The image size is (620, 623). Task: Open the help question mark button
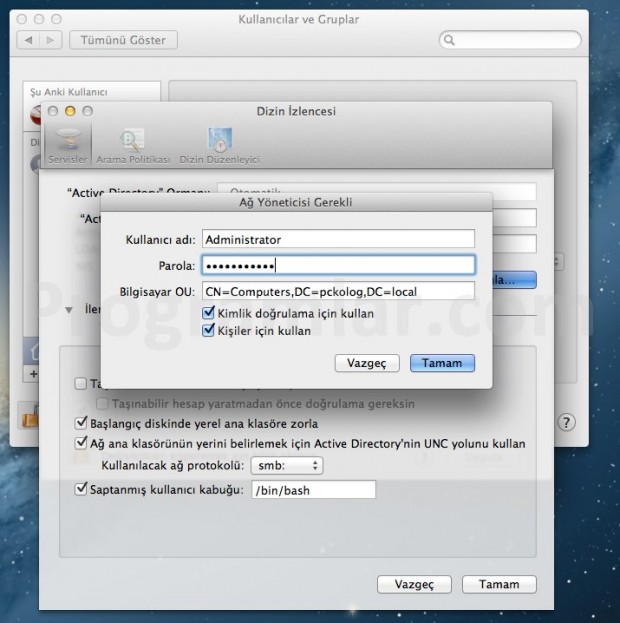click(x=566, y=422)
